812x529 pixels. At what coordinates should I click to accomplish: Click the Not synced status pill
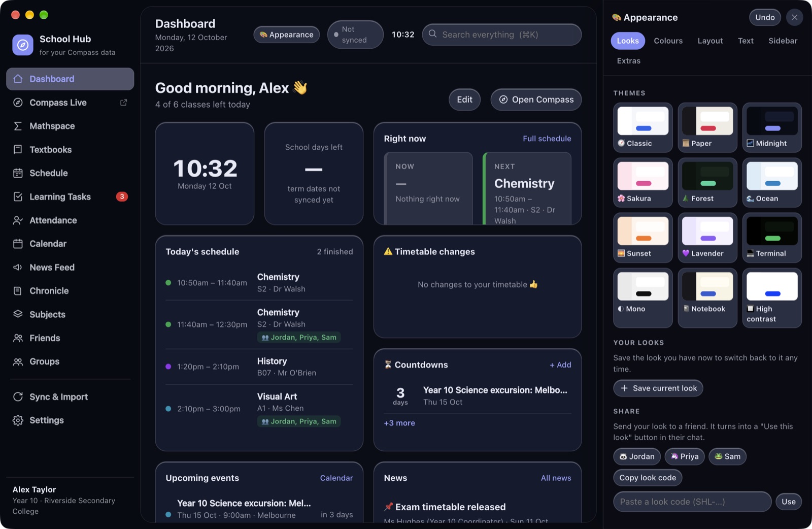click(x=355, y=35)
